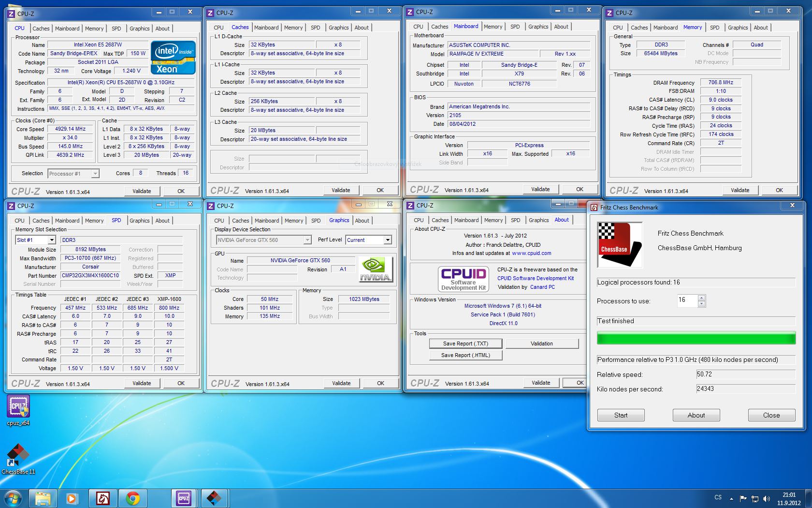The image size is (812, 508).
Task: Switch to Caches tab in CPU window
Action: point(41,29)
